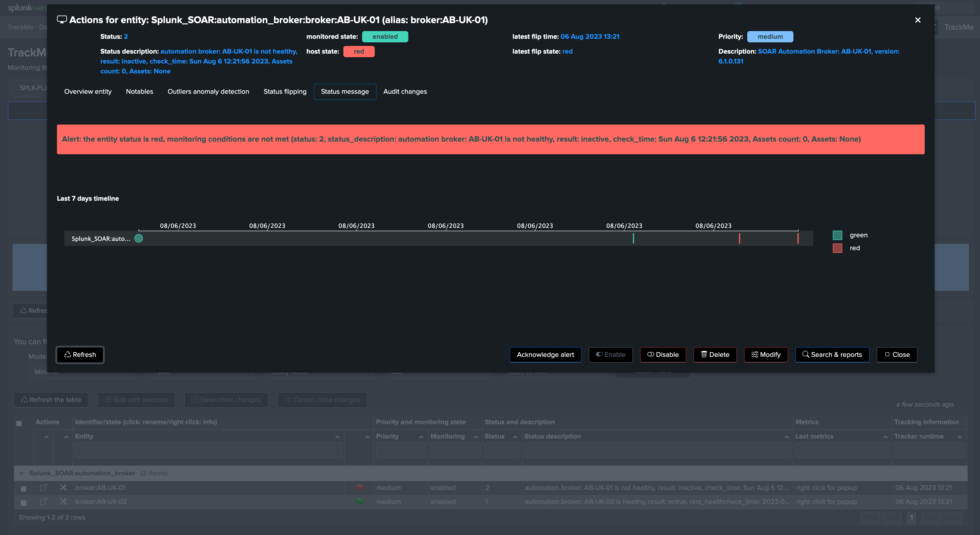Open the Audit changes tab
980x535 pixels.
(405, 92)
